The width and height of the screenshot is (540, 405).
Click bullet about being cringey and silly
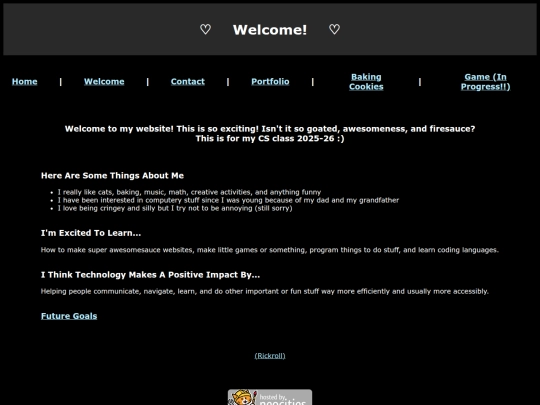coord(175,208)
